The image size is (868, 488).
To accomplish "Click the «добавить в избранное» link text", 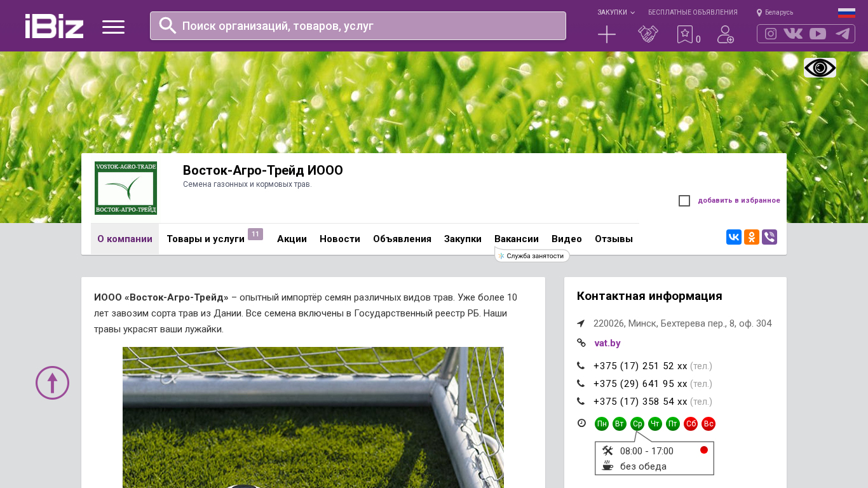I will click(739, 201).
